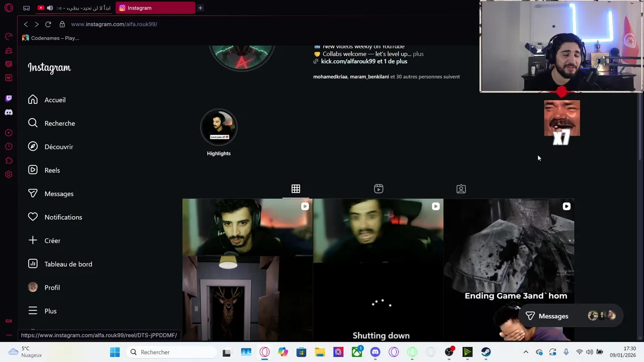Select the Instagram tab
This screenshot has width=644, height=362.
point(155,8)
